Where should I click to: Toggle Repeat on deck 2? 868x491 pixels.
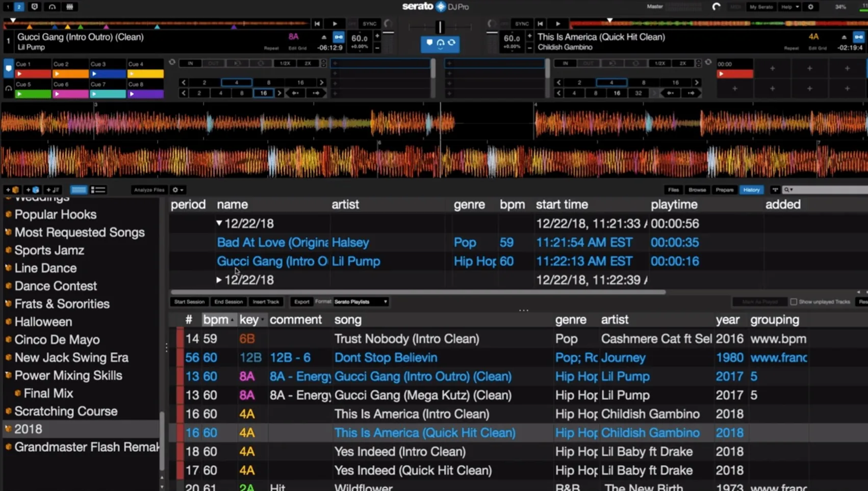click(792, 48)
